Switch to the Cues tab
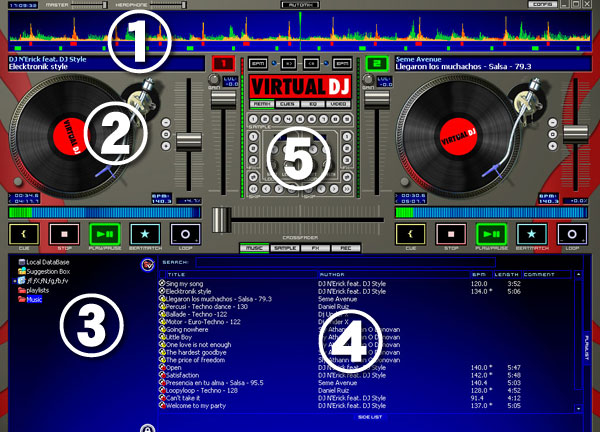 287,104
